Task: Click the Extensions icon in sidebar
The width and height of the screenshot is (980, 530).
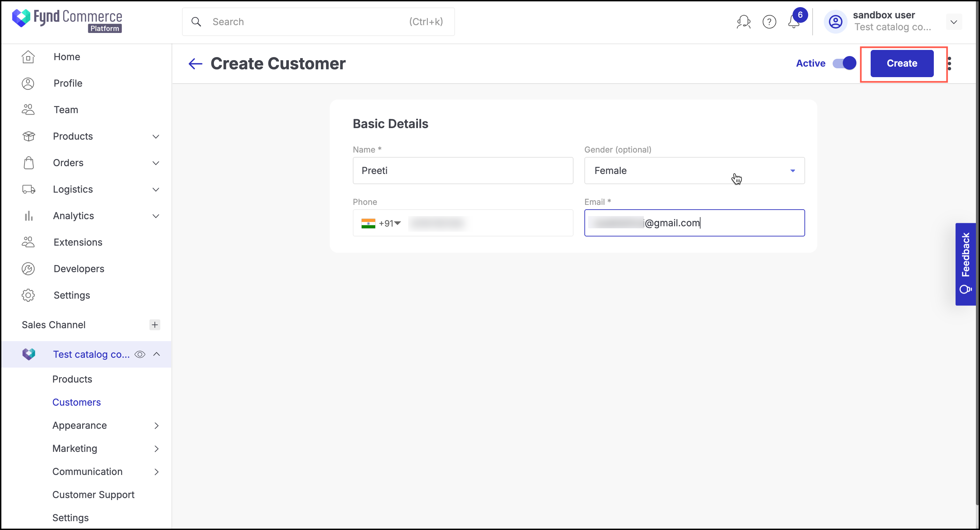Action: pyautogui.click(x=28, y=242)
